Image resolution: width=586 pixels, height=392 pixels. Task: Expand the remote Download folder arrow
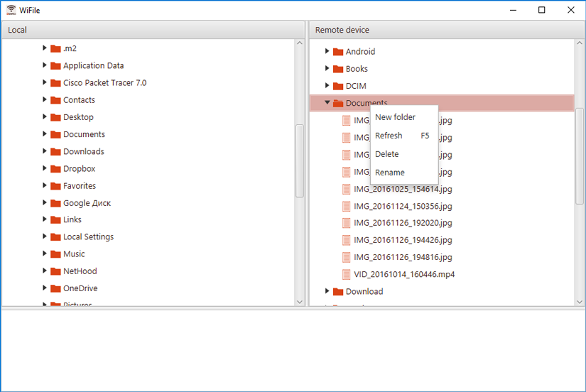tap(327, 290)
